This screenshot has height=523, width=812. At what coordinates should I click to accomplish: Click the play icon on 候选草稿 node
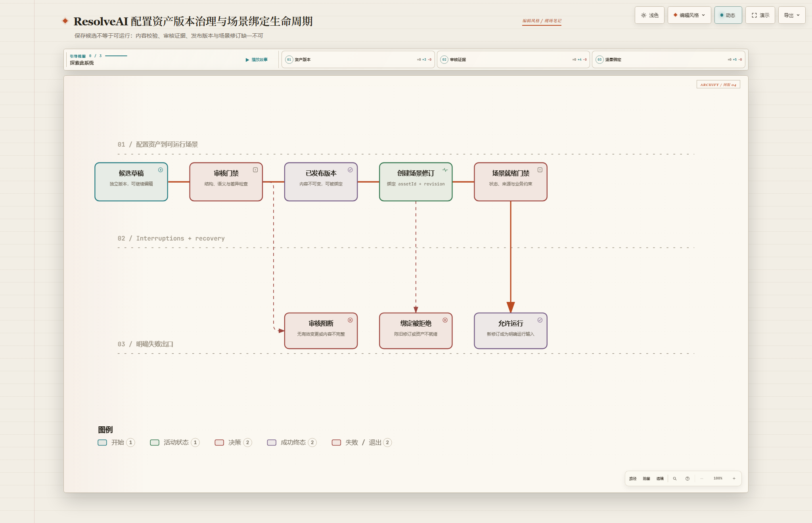click(x=161, y=170)
